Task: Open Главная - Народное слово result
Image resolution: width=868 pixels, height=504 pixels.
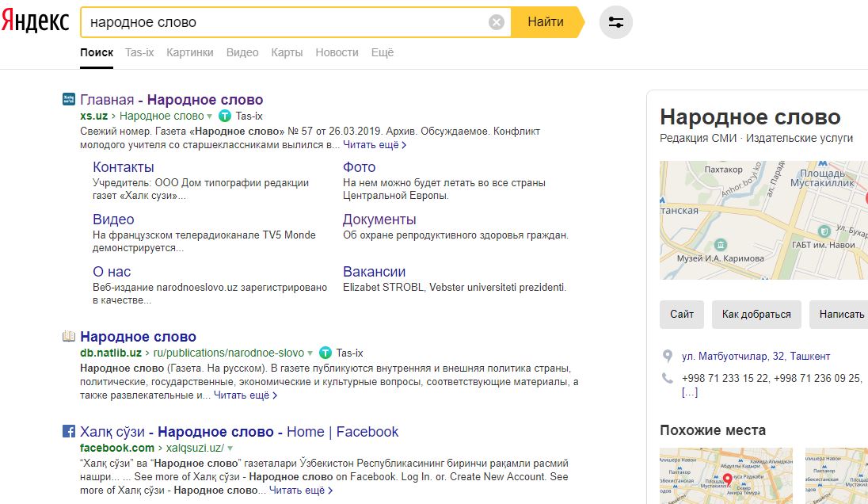Action: point(172,100)
